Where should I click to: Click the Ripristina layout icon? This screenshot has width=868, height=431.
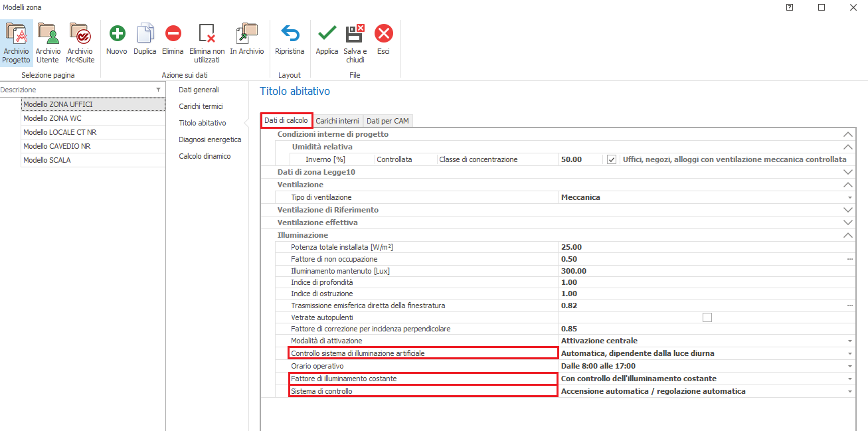click(x=290, y=33)
